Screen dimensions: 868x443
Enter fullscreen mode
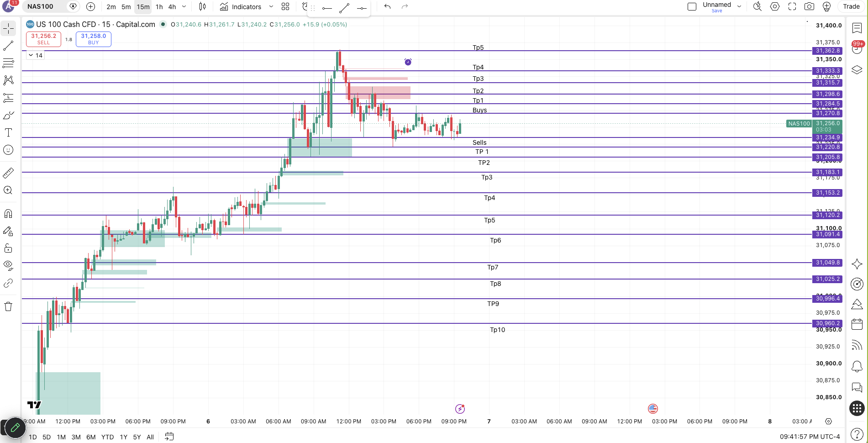pos(792,6)
